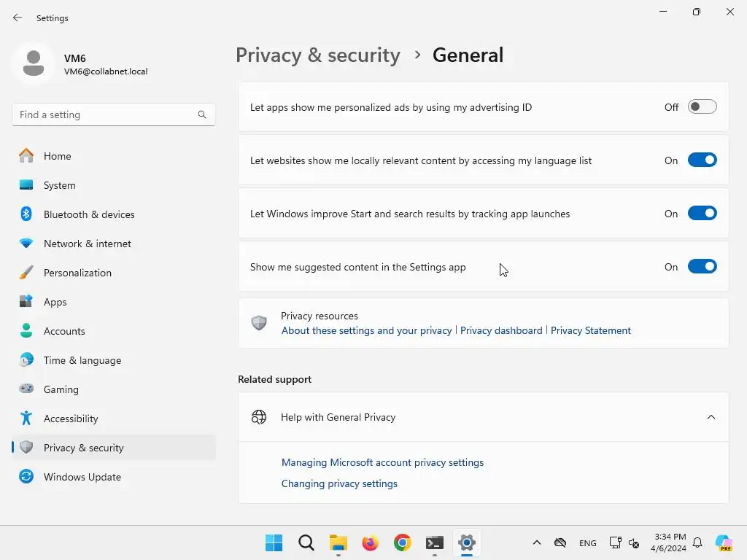Click the Find a setting search box
The image size is (747, 560).
click(106, 114)
